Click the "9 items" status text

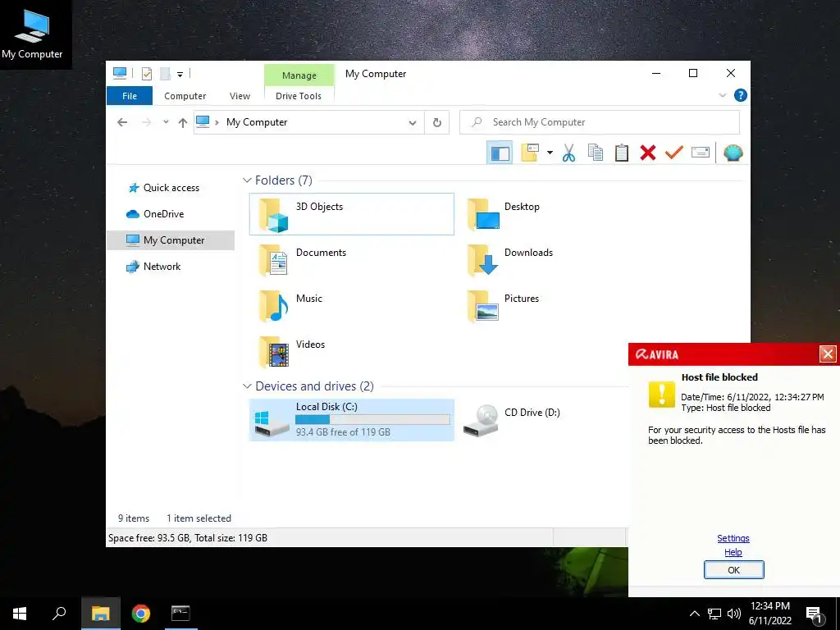pyautogui.click(x=134, y=518)
